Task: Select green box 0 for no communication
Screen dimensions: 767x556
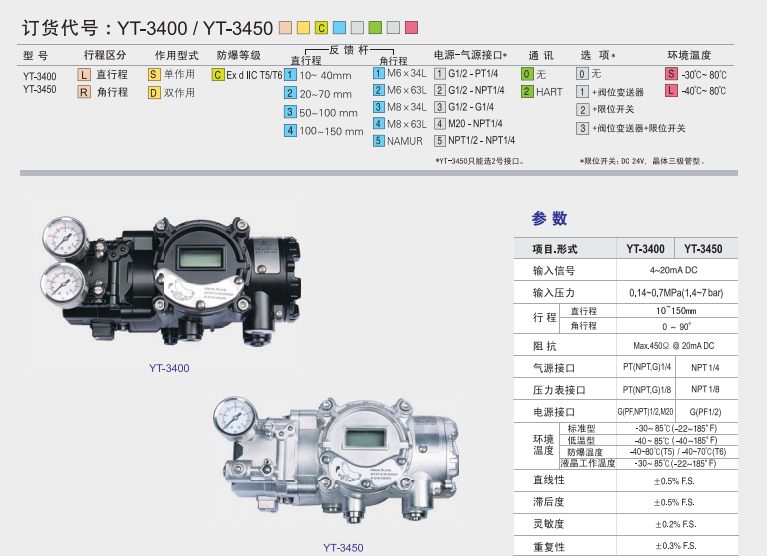Action: (527, 75)
